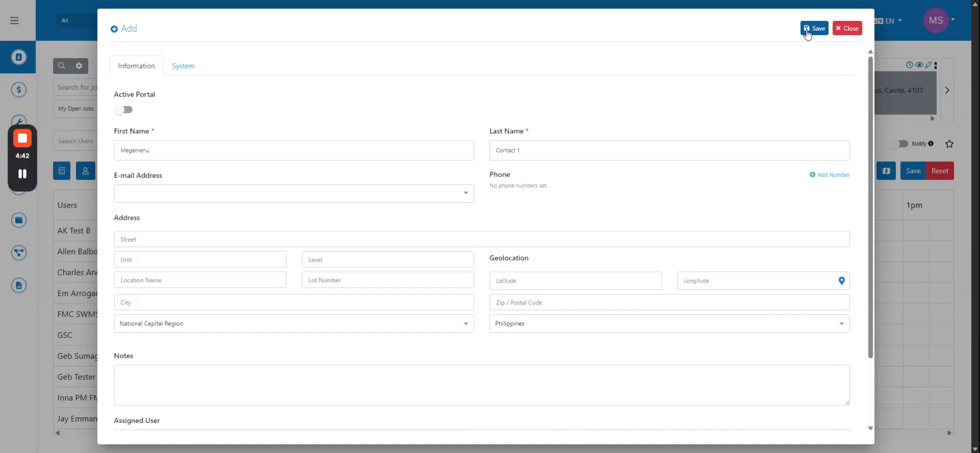Toggle the Notify switch
The image size is (980, 453).
[x=899, y=144]
